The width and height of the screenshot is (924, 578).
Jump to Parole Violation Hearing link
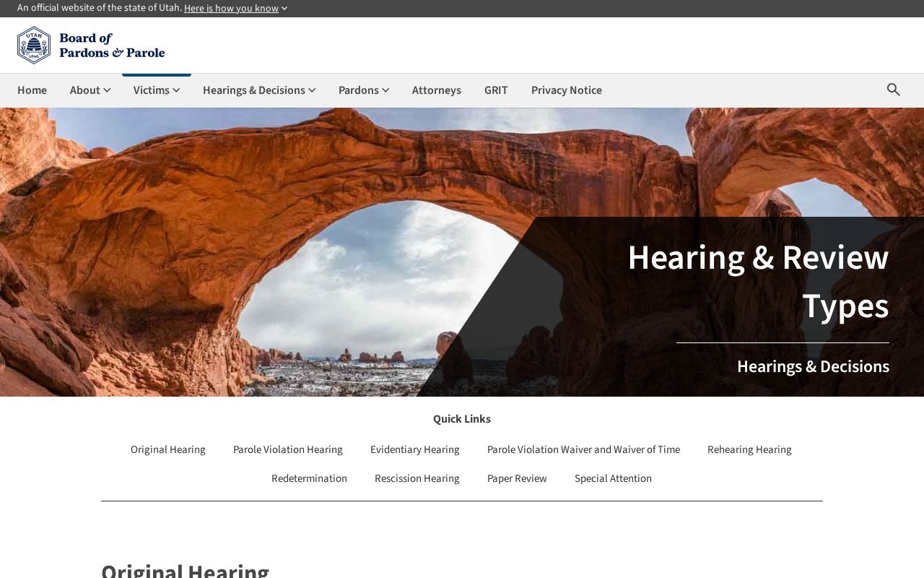coord(288,449)
